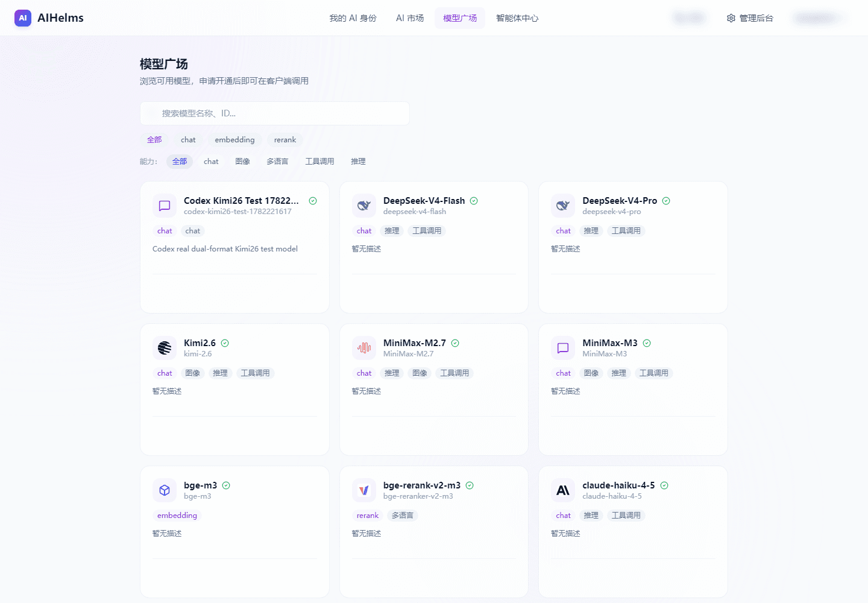The image size is (868, 603).
Task: Click verified checkmark beside DeepSeek-V4-Flash
Action: tap(474, 201)
